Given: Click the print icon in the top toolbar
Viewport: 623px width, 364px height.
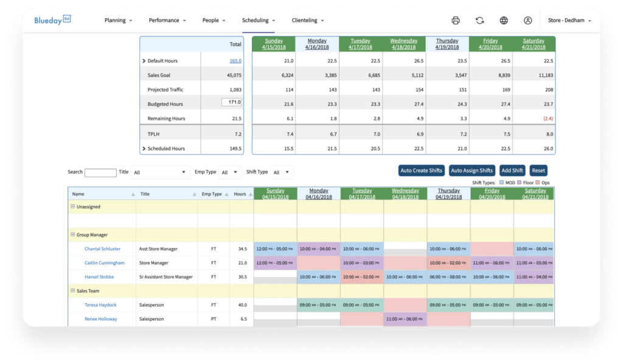Looking at the screenshot, I should 455,20.
